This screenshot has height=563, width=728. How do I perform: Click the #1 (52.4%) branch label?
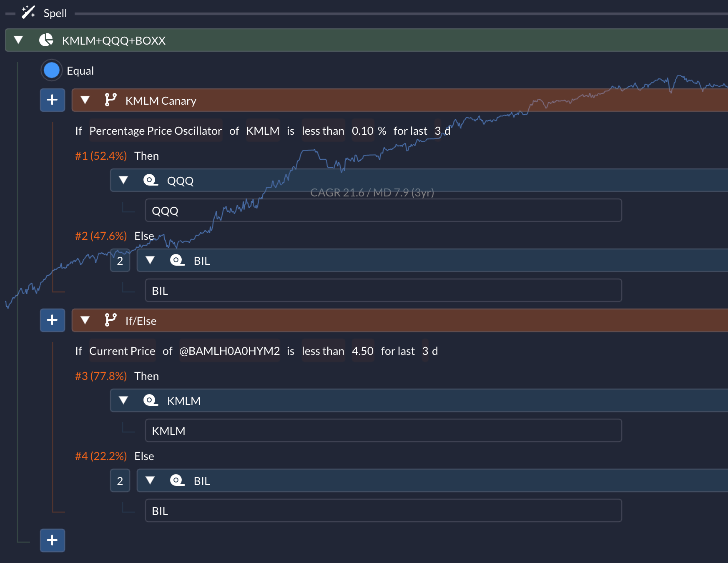(x=101, y=156)
